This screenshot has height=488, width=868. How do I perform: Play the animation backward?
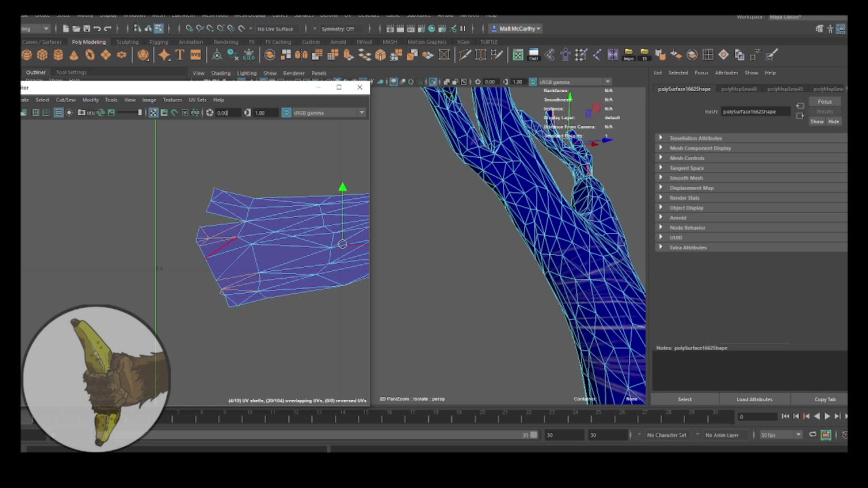(x=816, y=416)
